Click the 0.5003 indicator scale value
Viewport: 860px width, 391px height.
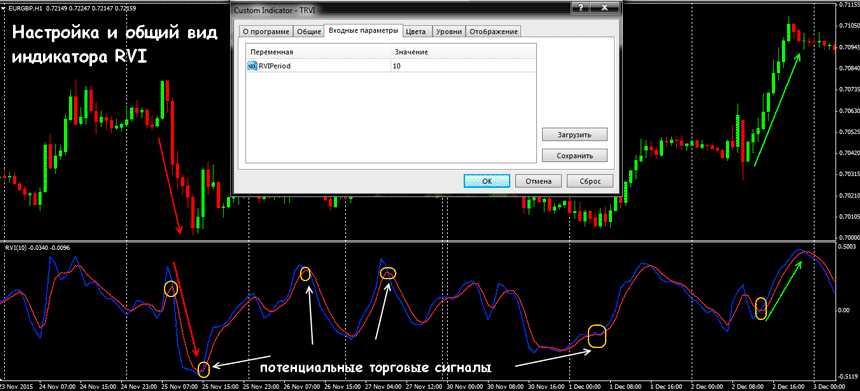tap(848, 248)
